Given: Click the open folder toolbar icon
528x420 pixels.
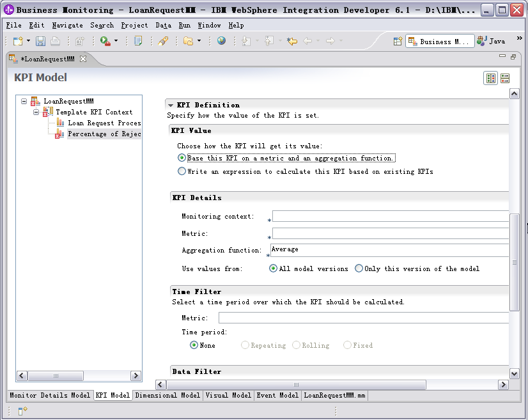Looking at the screenshot, I should pyautogui.click(x=188, y=41).
